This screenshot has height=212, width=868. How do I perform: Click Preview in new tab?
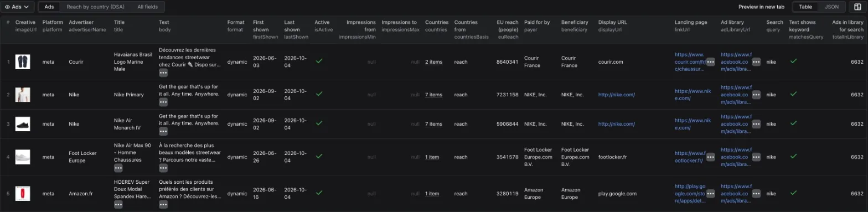(761, 7)
